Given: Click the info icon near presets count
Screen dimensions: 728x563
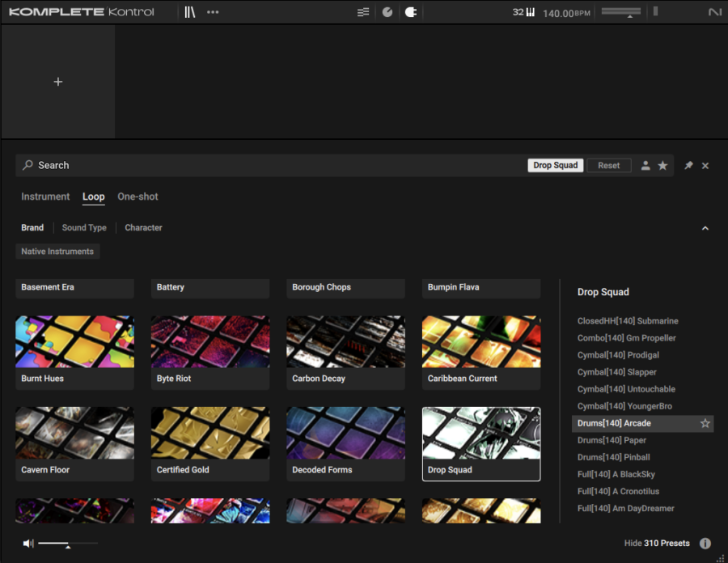Looking at the screenshot, I should pyautogui.click(x=705, y=544).
